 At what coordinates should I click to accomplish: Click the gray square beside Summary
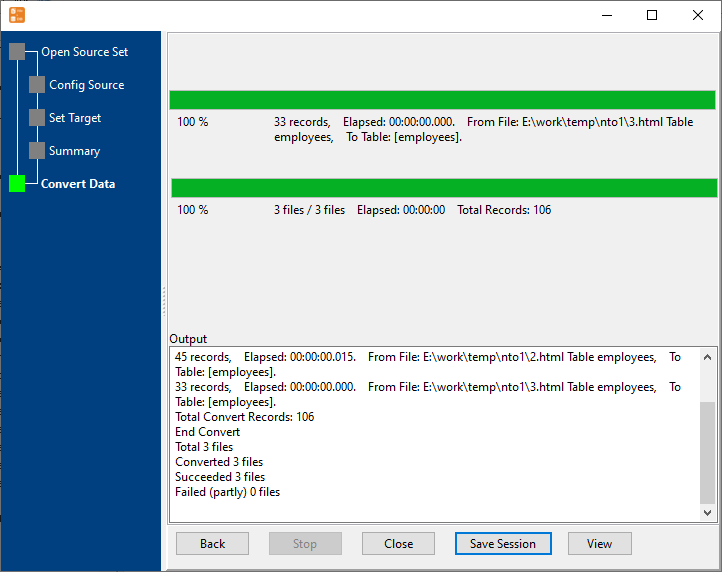(x=37, y=151)
